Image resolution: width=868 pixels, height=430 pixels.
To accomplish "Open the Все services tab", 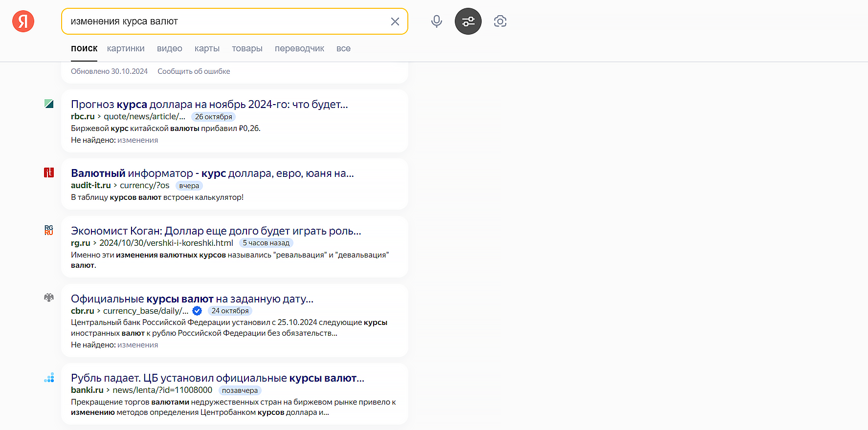I will [x=343, y=48].
